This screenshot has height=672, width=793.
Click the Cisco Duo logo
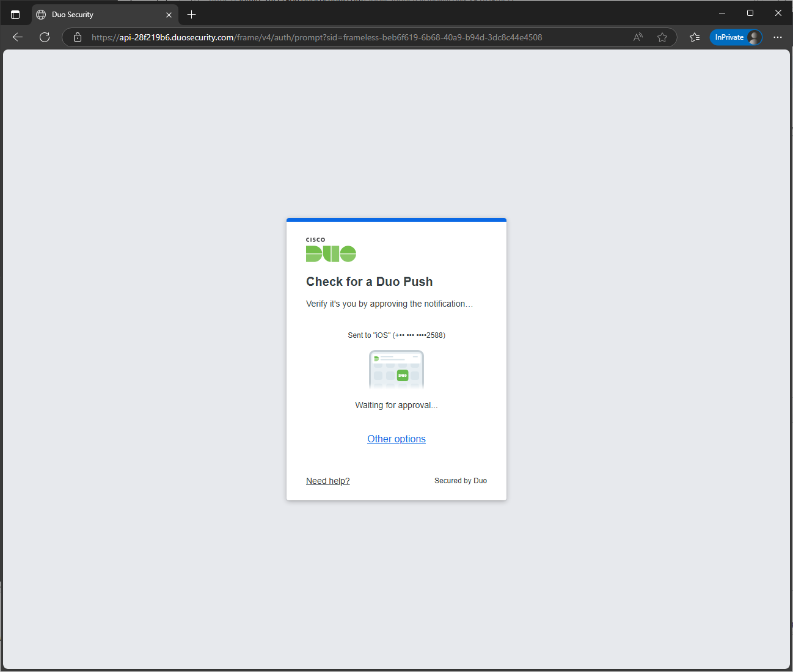click(331, 250)
